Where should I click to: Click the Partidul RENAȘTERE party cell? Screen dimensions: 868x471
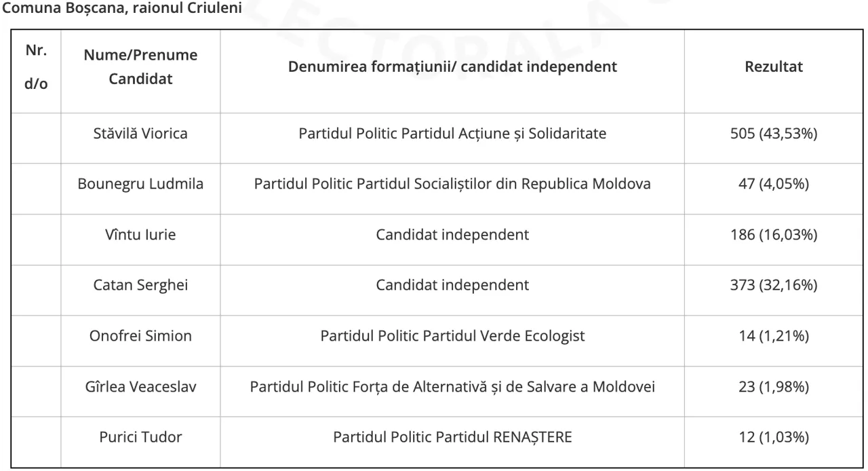[x=452, y=437]
